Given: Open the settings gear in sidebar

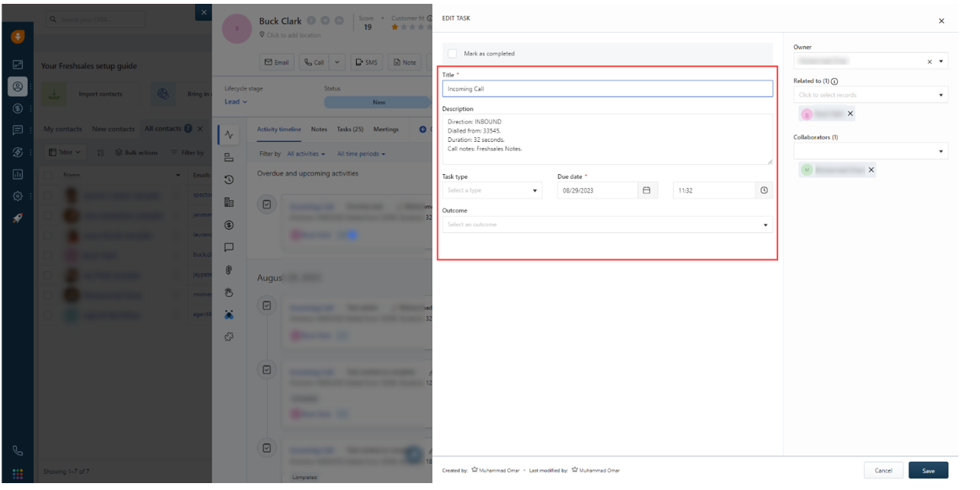Looking at the screenshot, I should 18,196.
